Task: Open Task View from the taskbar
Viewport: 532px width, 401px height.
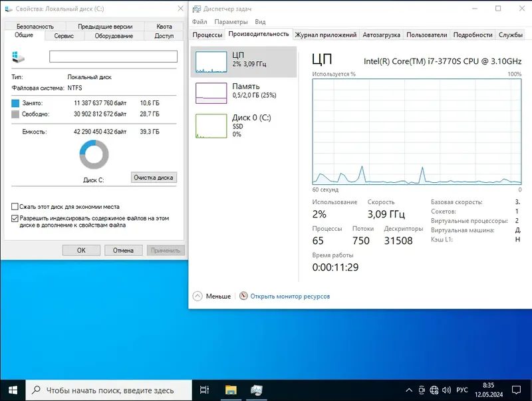Action: 204,390
